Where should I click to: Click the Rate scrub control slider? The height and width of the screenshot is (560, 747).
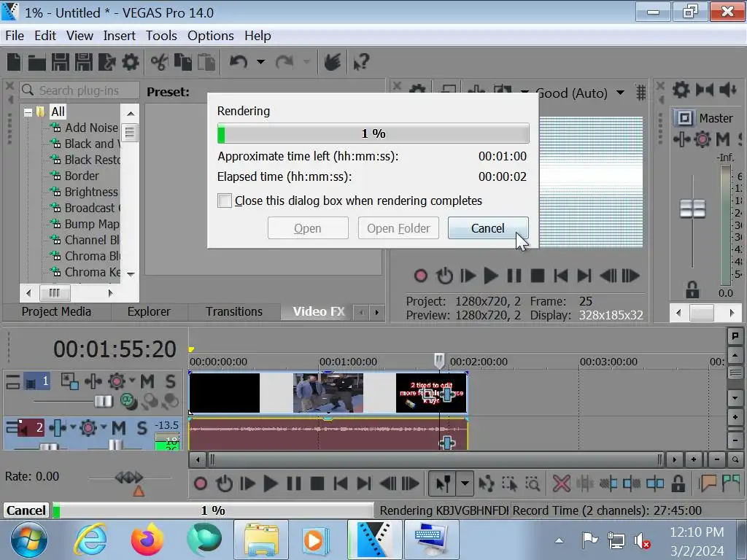coord(128,477)
